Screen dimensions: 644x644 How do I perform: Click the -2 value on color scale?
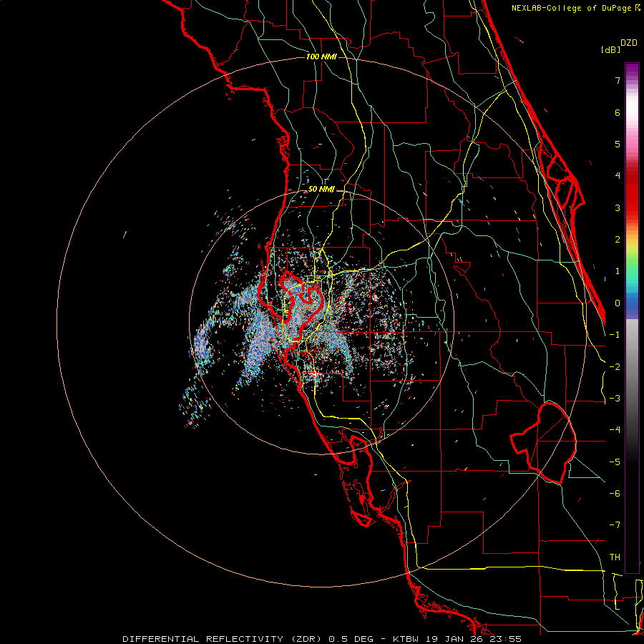coord(615,367)
